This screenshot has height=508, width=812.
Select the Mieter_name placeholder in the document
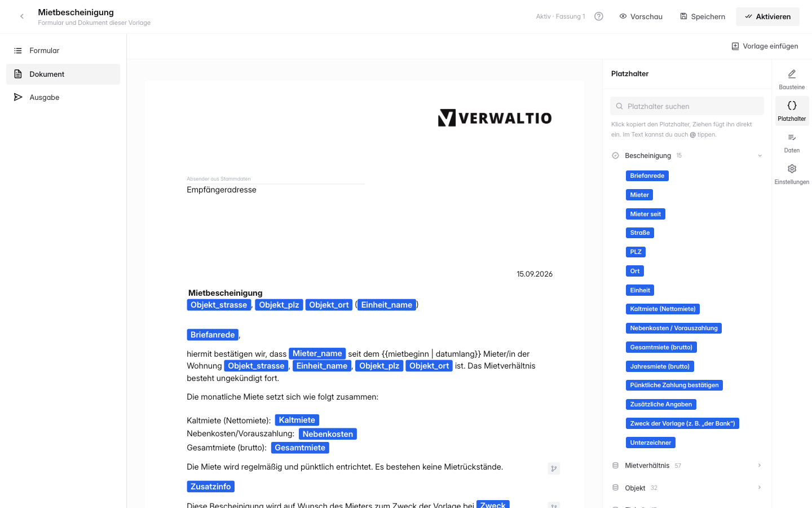pyautogui.click(x=317, y=353)
